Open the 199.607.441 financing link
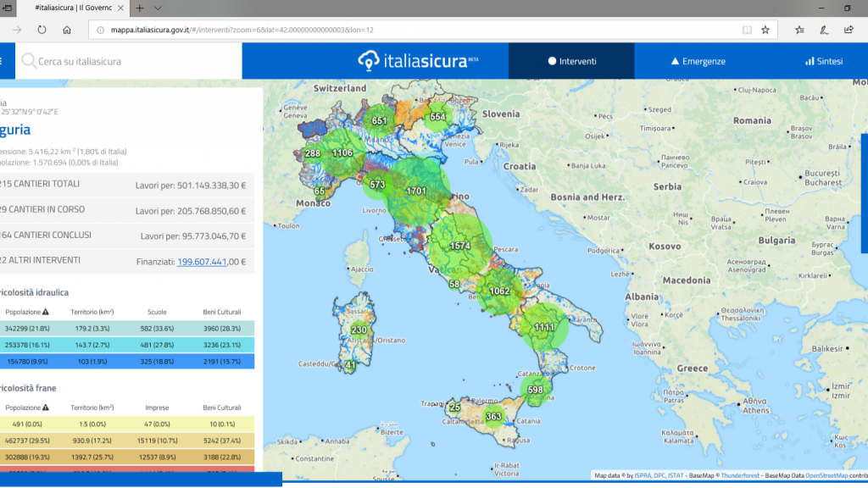The image size is (868, 488). pos(202,262)
